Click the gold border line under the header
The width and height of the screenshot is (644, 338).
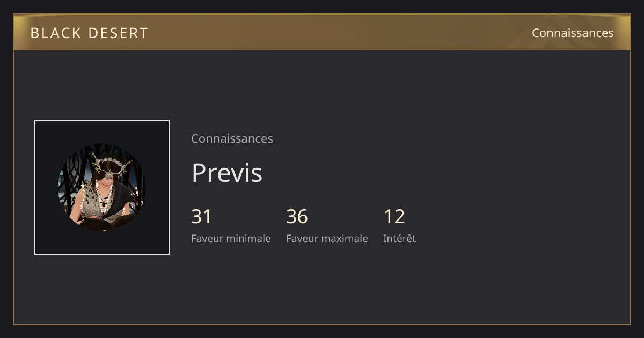[x=322, y=50]
